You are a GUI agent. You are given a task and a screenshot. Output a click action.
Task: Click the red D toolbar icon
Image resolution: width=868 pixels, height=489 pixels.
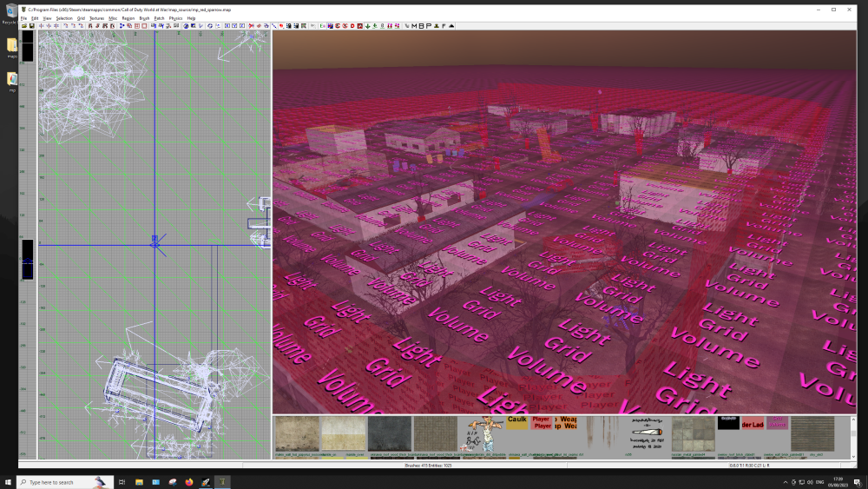352,25
